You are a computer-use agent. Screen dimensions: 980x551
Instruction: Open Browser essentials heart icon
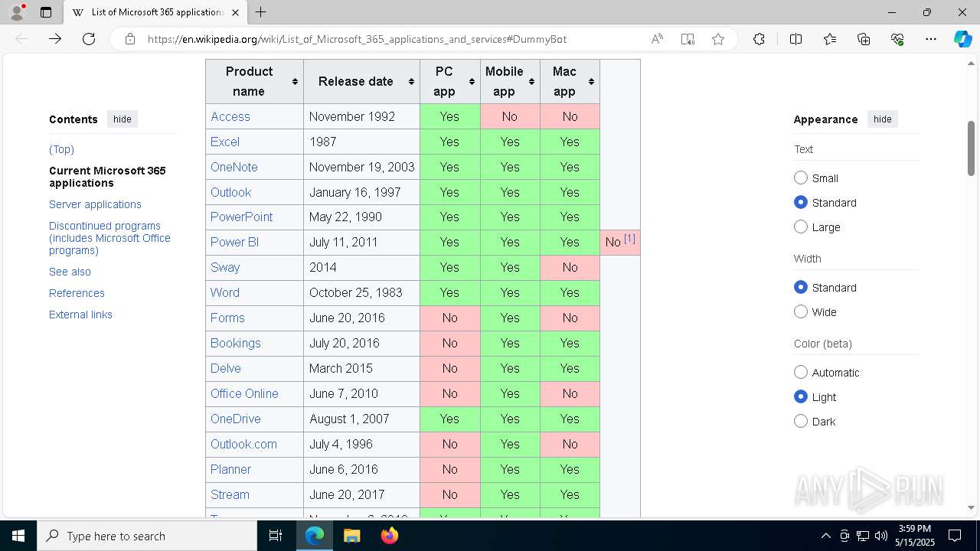897,39
